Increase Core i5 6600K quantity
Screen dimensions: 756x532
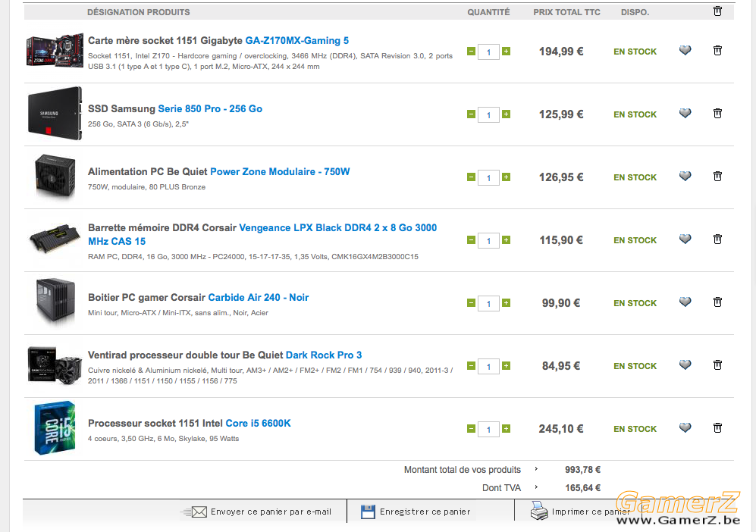pos(506,428)
